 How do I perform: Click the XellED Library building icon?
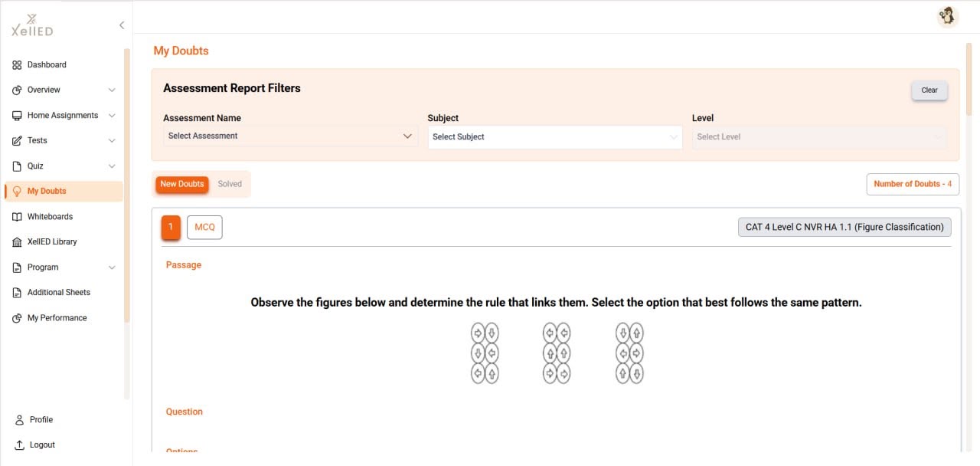[17, 242]
